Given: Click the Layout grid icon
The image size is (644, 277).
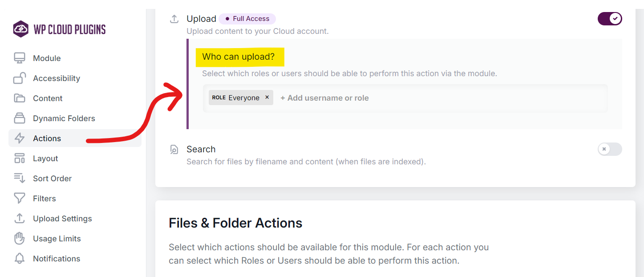Looking at the screenshot, I should click(x=20, y=159).
